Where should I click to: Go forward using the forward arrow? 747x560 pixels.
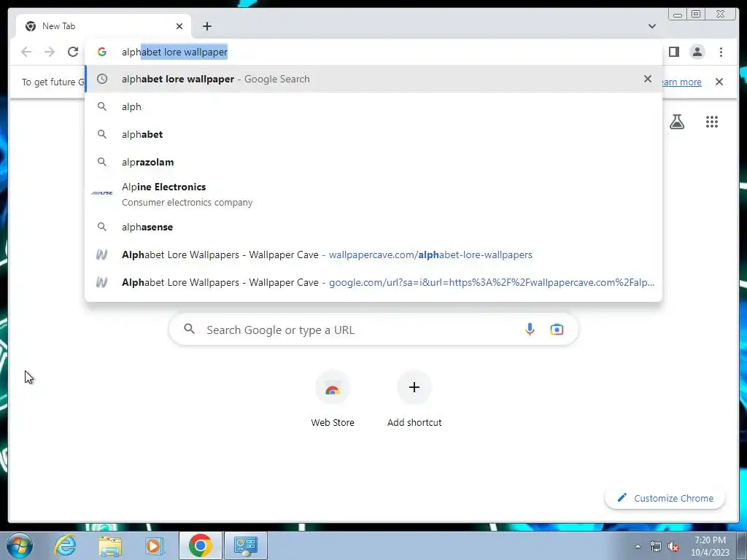click(x=50, y=52)
